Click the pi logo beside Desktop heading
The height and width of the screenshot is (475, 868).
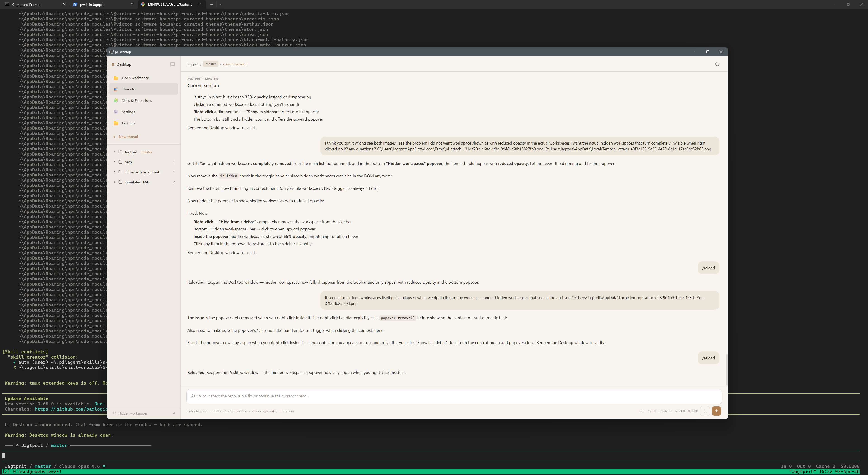click(x=113, y=64)
